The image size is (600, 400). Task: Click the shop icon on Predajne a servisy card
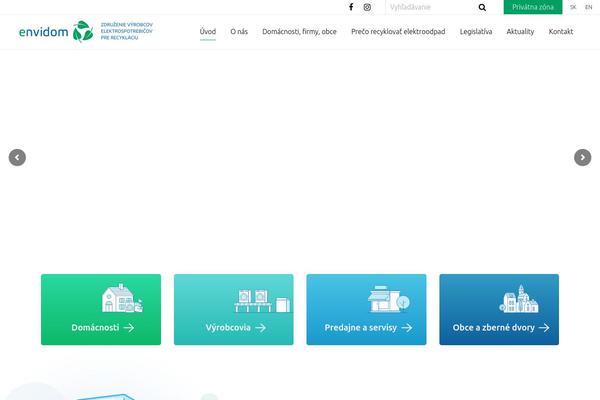[x=388, y=299]
